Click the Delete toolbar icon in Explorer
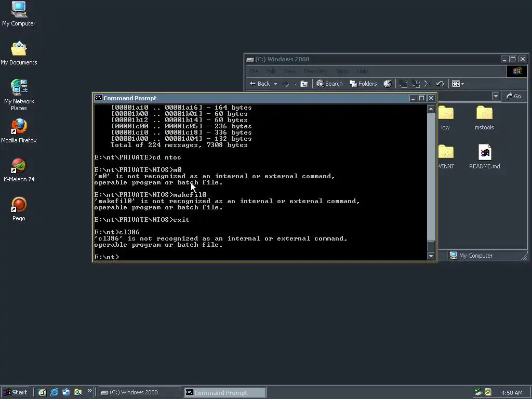 pos(428,84)
